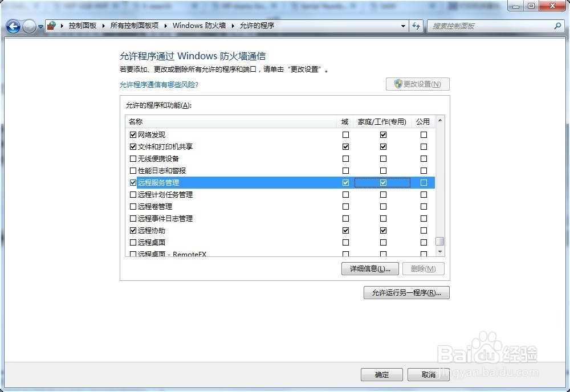Click the 删除(M) button
570x392 pixels.
423,269
